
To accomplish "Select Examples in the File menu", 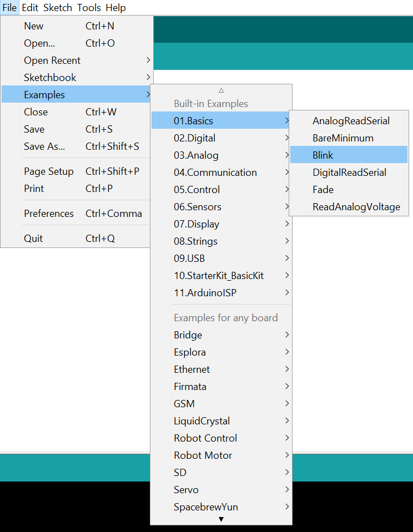I will [76, 94].
